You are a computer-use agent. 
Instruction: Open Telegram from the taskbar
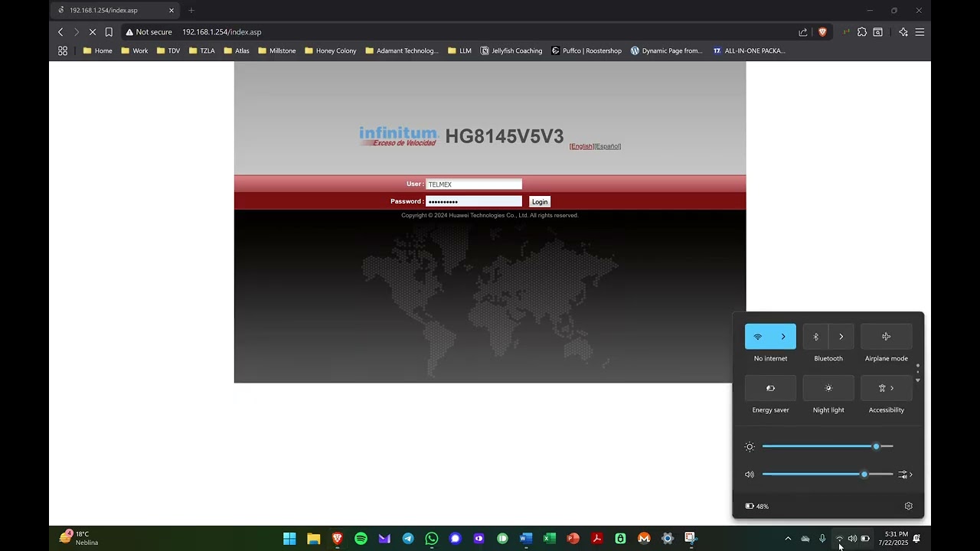pyautogui.click(x=408, y=539)
